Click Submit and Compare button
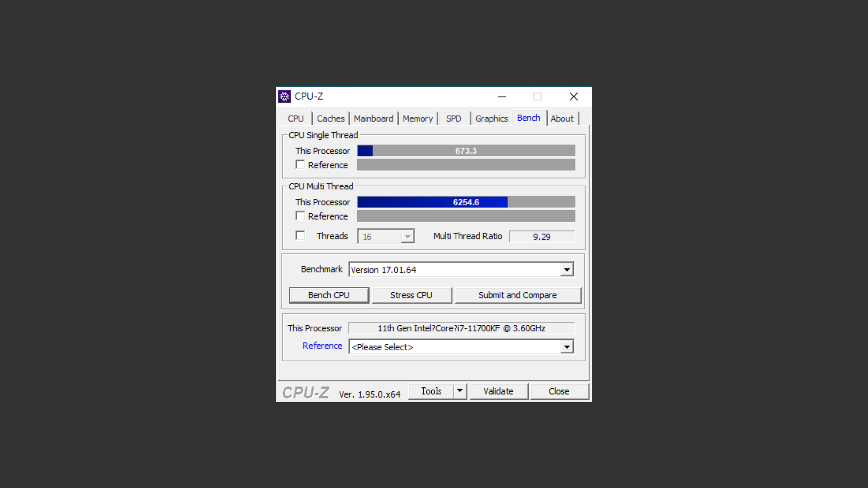The image size is (868, 488). click(518, 295)
